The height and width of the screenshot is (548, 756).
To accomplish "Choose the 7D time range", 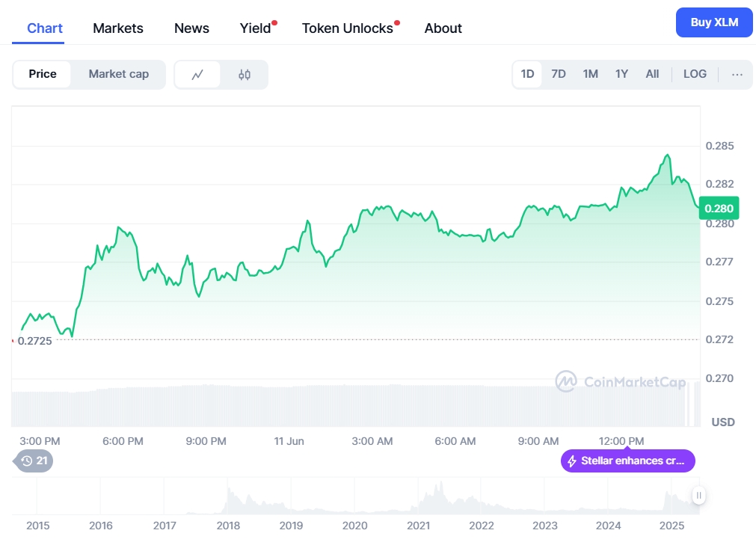I will pyautogui.click(x=559, y=74).
